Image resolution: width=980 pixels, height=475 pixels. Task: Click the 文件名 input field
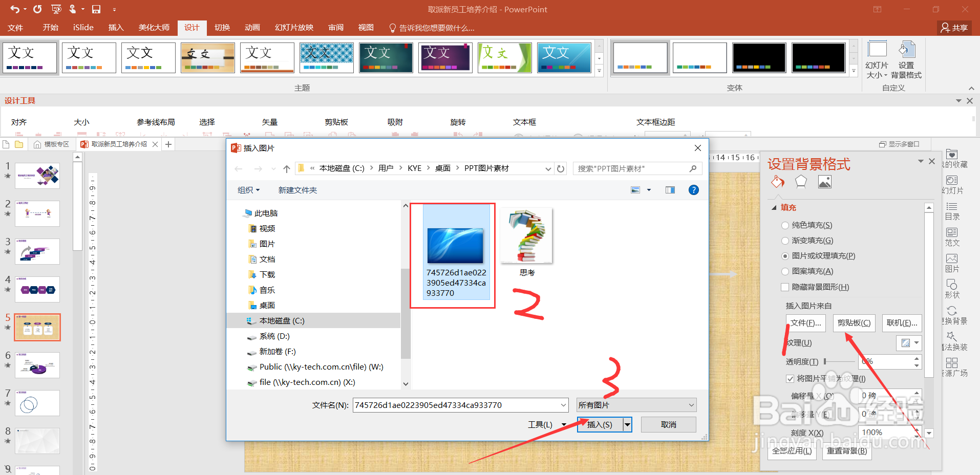tap(456, 405)
